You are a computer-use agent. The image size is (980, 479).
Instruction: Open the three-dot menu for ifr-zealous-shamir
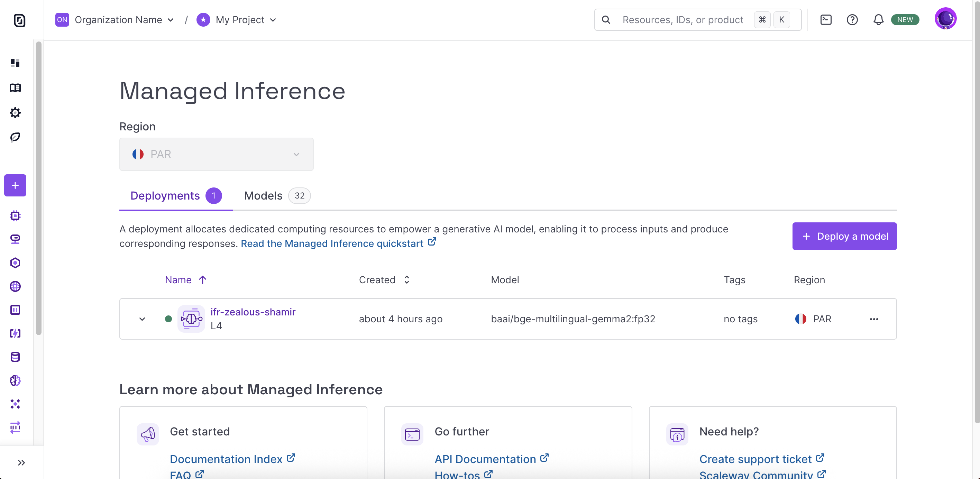(x=874, y=319)
